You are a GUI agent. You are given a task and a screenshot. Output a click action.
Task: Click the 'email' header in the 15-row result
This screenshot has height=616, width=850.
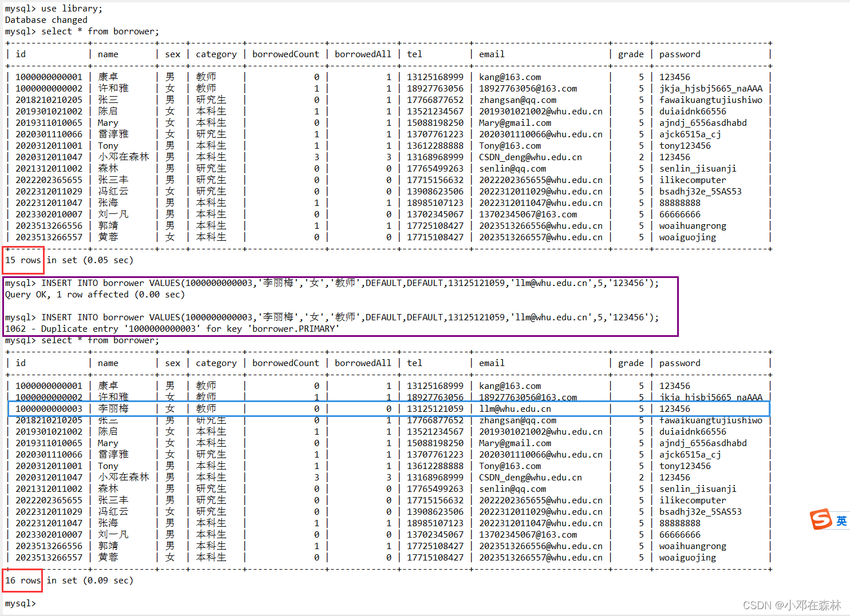tap(492, 54)
